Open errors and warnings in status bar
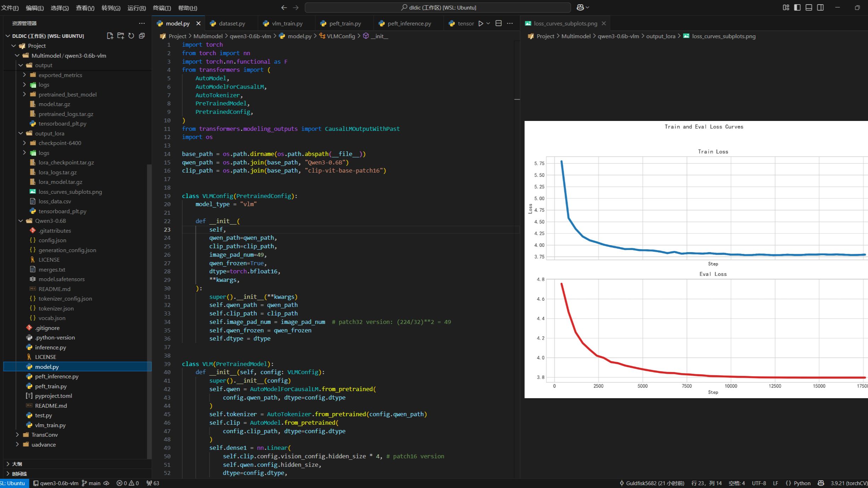Viewport: 868px width, 488px height. 128,483
